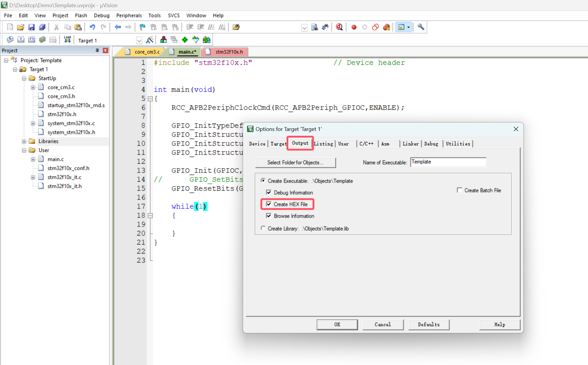Screen dimensions: 588x365
Task: Open Manage Project Items colored blocks icon
Action: [x=163, y=40]
